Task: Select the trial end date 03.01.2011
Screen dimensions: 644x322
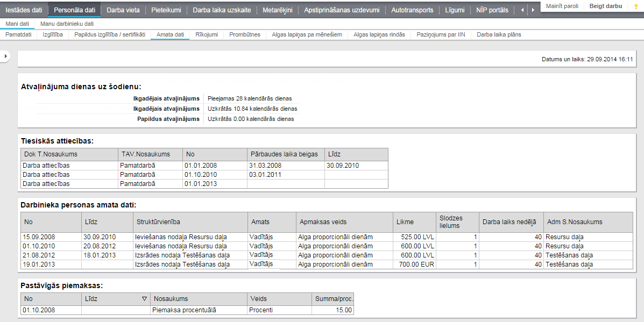Action: pyautogui.click(x=286, y=175)
